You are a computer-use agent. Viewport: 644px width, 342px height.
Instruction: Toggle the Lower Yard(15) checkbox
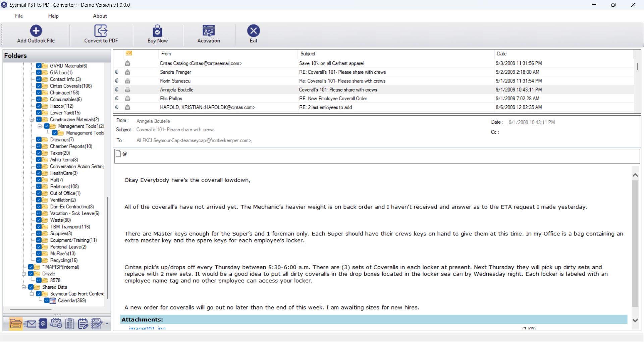pos(39,113)
